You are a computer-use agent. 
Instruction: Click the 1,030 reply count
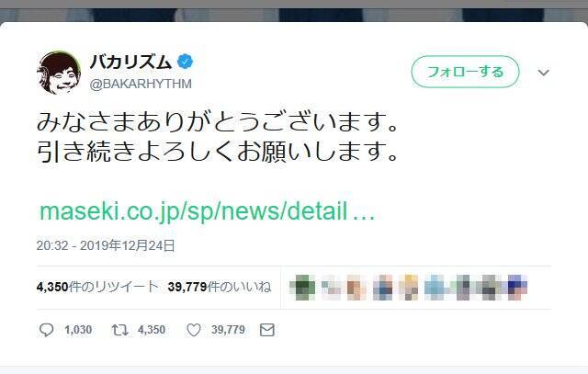[78, 330]
